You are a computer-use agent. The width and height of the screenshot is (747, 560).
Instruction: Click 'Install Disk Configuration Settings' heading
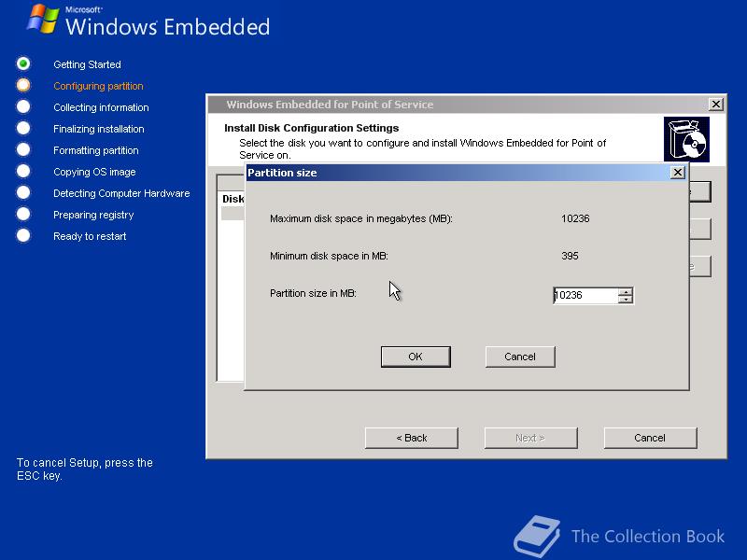coord(312,128)
